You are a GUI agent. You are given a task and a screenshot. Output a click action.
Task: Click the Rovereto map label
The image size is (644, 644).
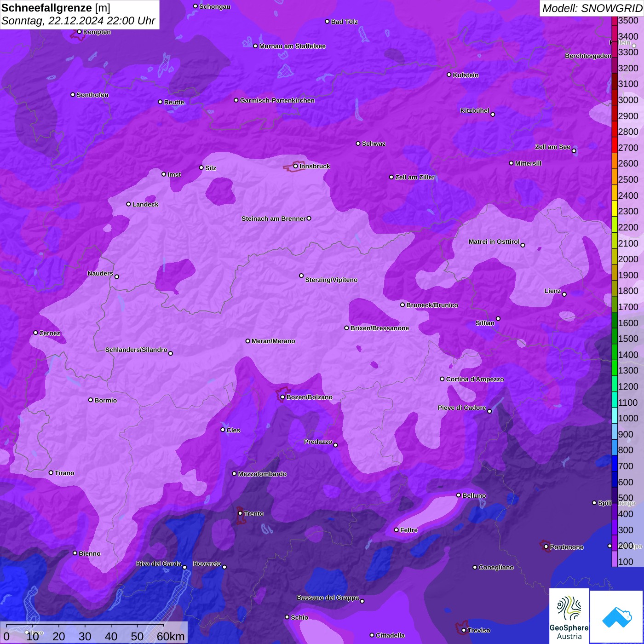coord(207,563)
